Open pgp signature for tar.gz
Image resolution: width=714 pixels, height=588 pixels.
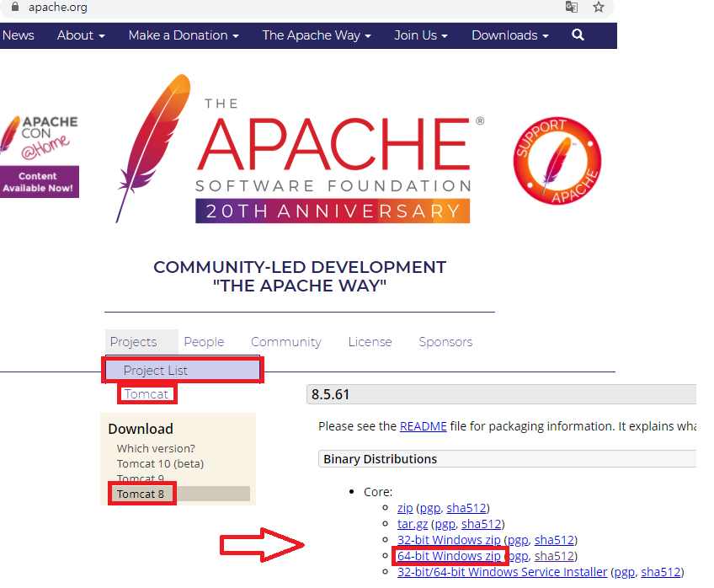[x=445, y=525]
